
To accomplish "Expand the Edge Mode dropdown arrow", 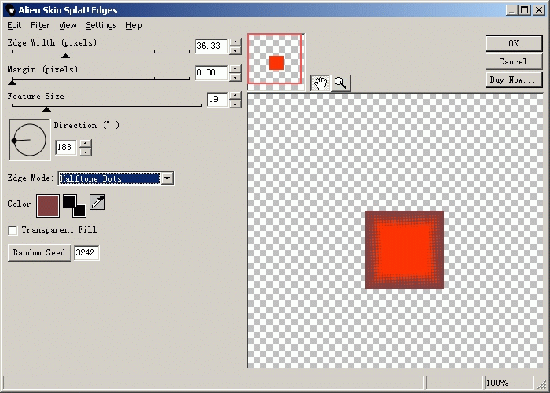I will [x=167, y=178].
